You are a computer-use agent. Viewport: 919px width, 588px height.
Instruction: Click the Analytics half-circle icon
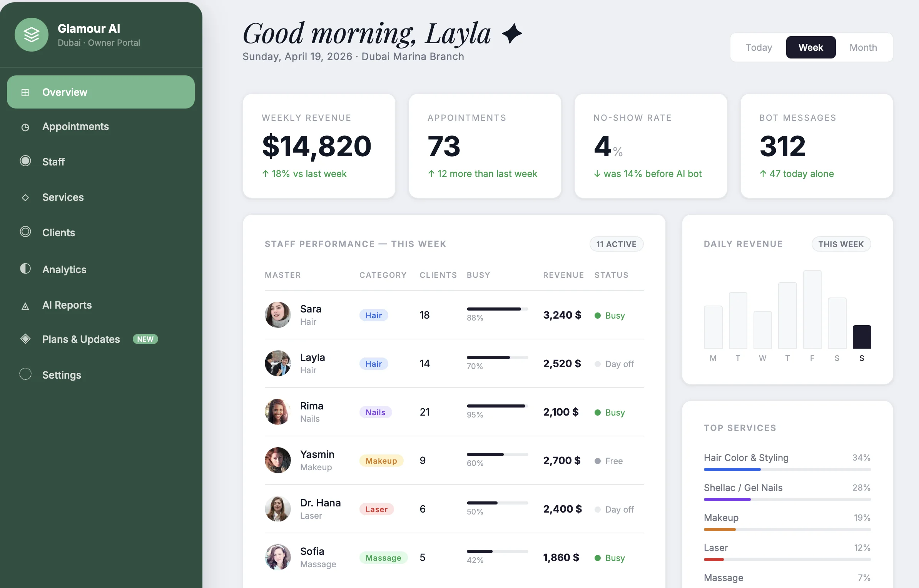[x=25, y=269]
